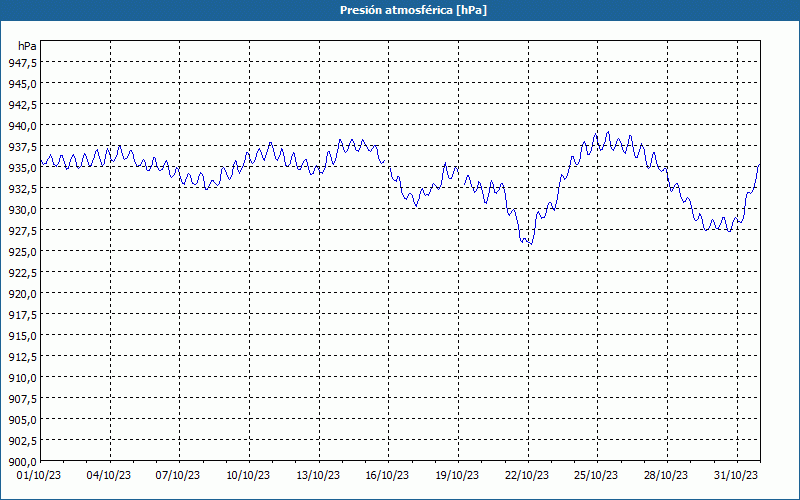
Task: Select the 31/10/23 date label
Action: click(736, 476)
